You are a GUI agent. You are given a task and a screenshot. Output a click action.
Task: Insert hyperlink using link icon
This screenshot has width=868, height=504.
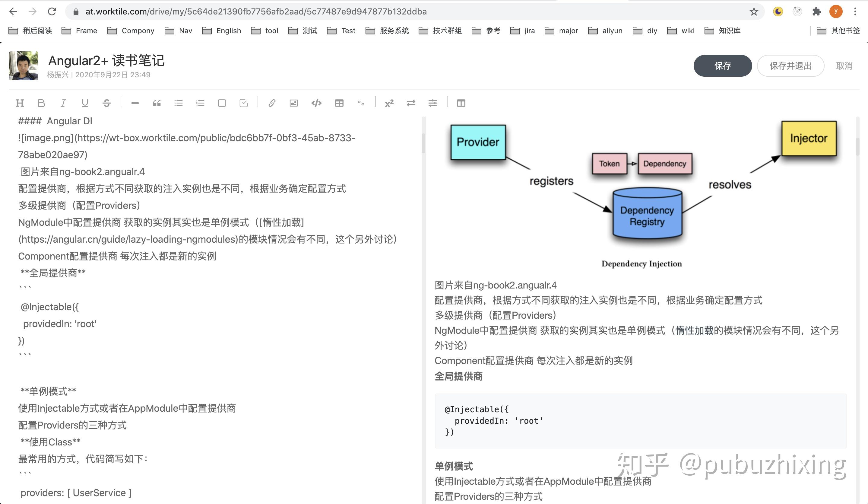pos(272,103)
